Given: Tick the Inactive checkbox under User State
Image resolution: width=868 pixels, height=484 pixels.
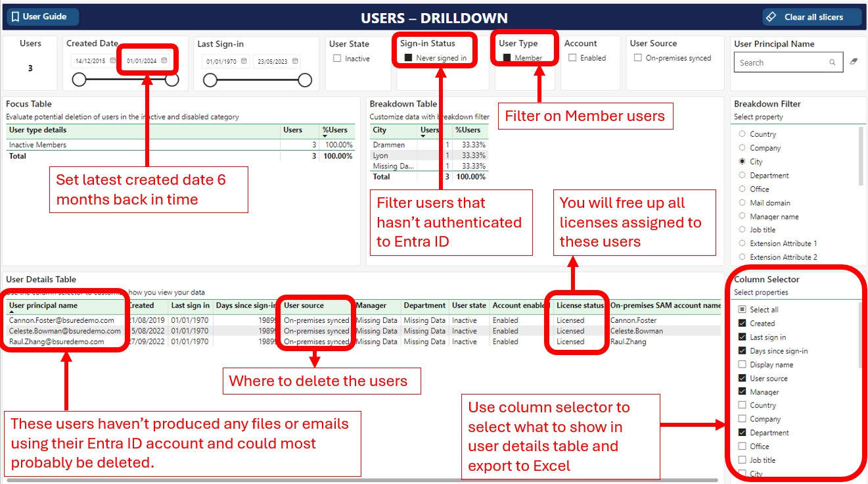Looking at the screenshot, I should (337, 59).
